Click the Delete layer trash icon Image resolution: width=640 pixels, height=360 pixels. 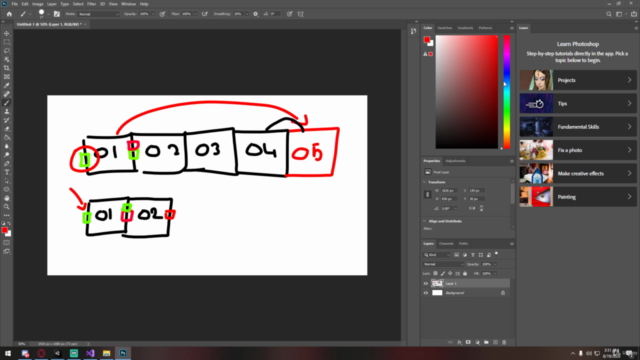(504, 342)
